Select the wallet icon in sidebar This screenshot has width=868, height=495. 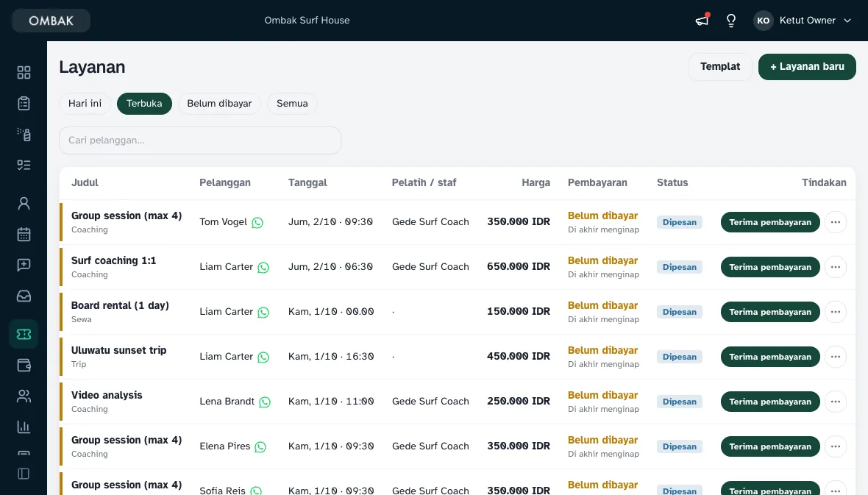click(24, 365)
